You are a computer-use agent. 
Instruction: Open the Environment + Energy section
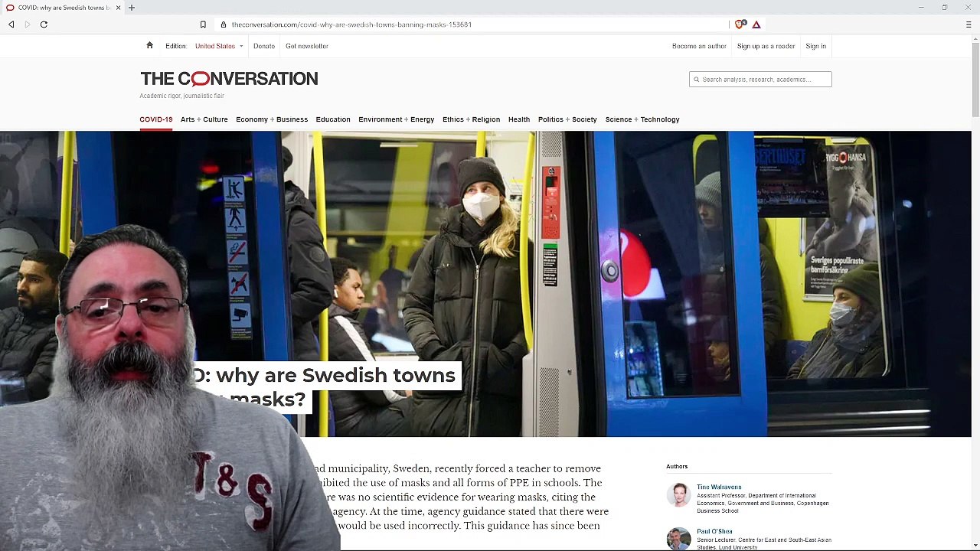pyautogui.click(x=397, y=119)
